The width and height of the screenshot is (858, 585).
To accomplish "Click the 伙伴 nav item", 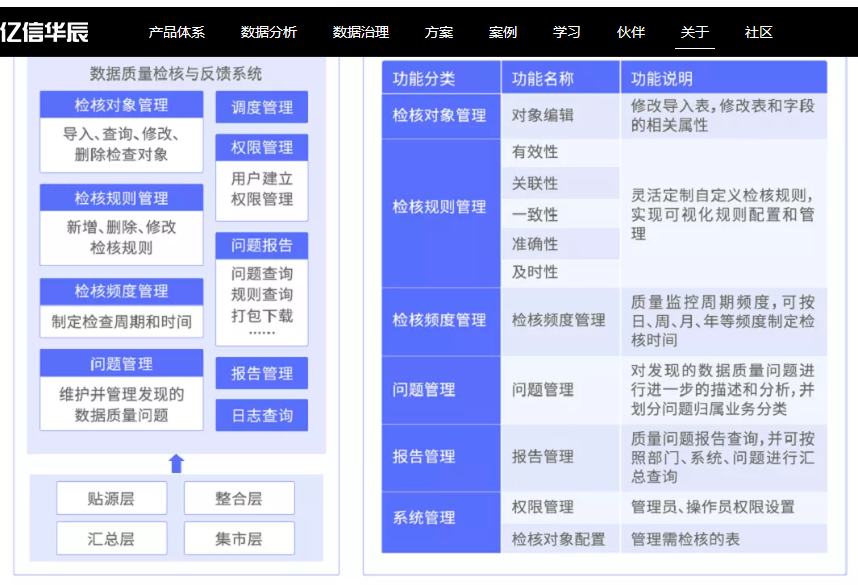I will coord(629,30).
